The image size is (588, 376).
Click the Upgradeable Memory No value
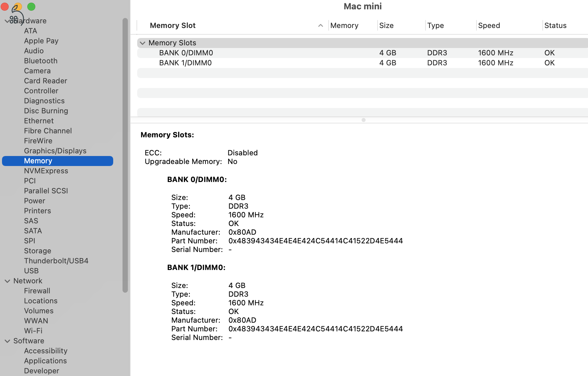point(232,162)
